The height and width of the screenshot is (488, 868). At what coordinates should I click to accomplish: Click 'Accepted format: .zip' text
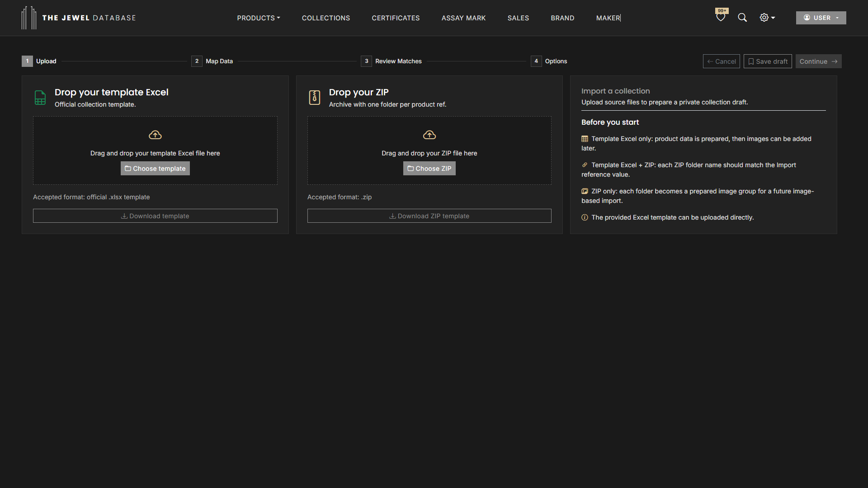coord(340,197)
